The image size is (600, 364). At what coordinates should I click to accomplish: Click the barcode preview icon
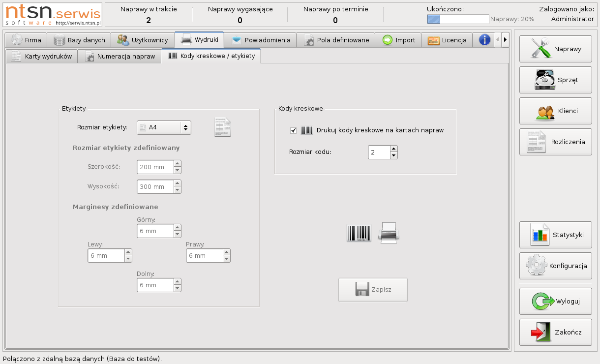point(359,233)
